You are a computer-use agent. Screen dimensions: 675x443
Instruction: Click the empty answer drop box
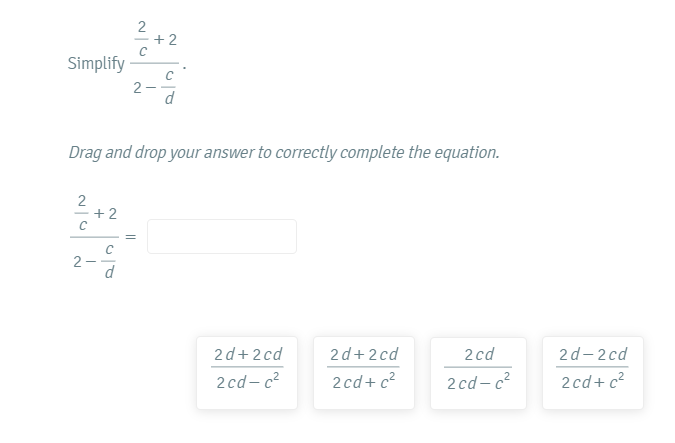coord(222,236)
